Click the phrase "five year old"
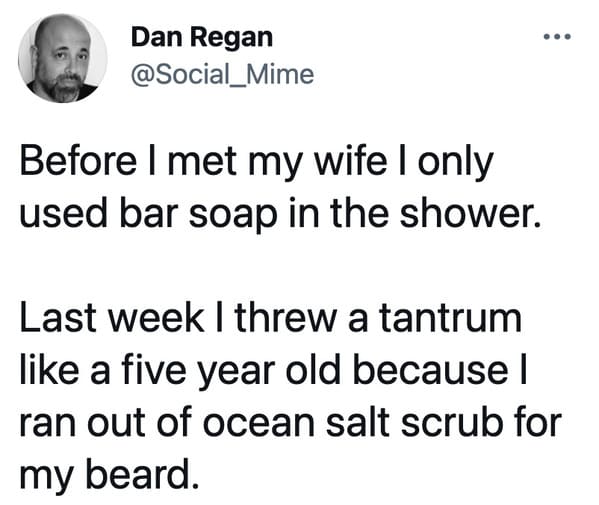Image resolution: width=599 pixels, height=505 pixels. point(231,372)
